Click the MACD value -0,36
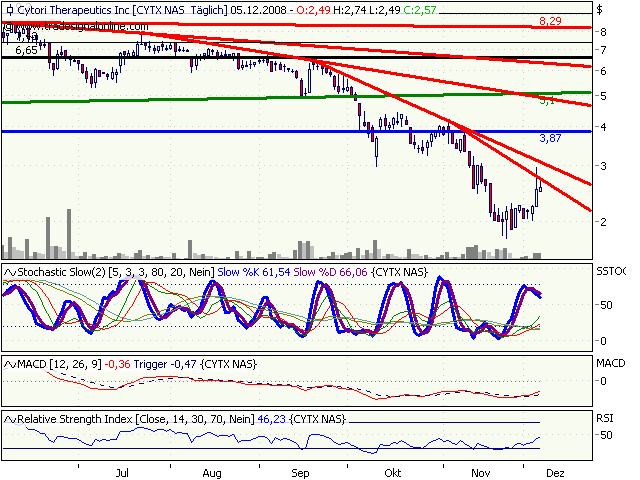Viewport: 640px width, 480px height. coord(118,364)
